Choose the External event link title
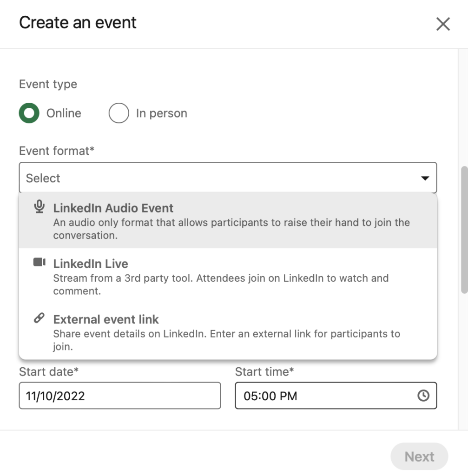This screenshot has width=468, height=476. (106, 320)
